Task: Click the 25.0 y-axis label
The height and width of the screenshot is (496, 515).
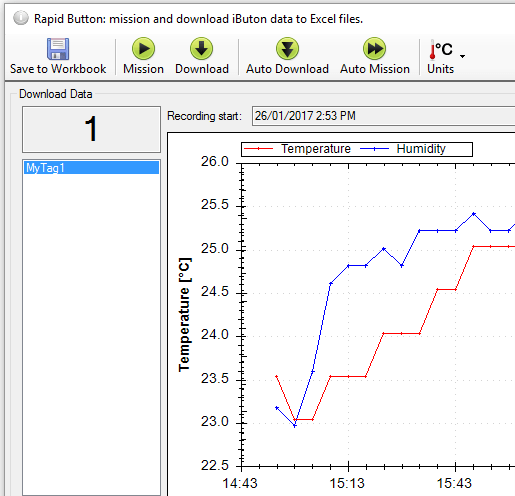Action: pyautogui.click(x=215, y=248)
